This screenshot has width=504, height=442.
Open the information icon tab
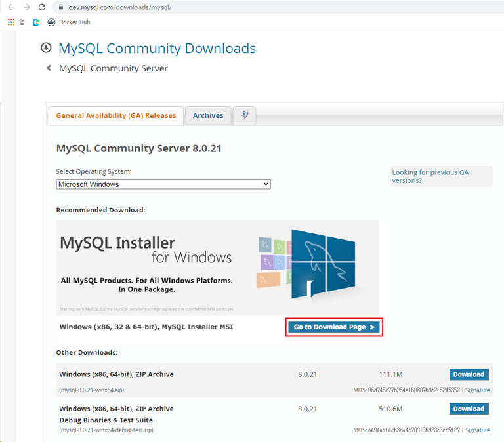[x=244, y=115]
